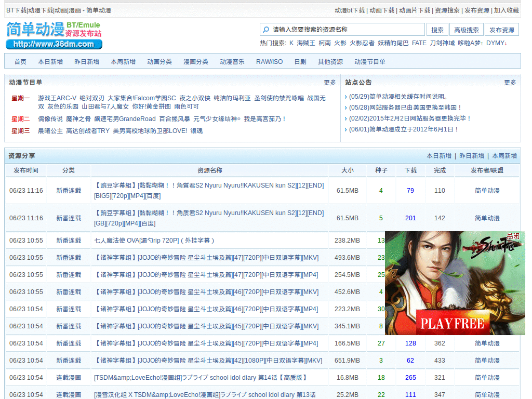This screenshot has height=399, width=532.
Task: Click the 资源名称 column header
Action: (210, 170)
